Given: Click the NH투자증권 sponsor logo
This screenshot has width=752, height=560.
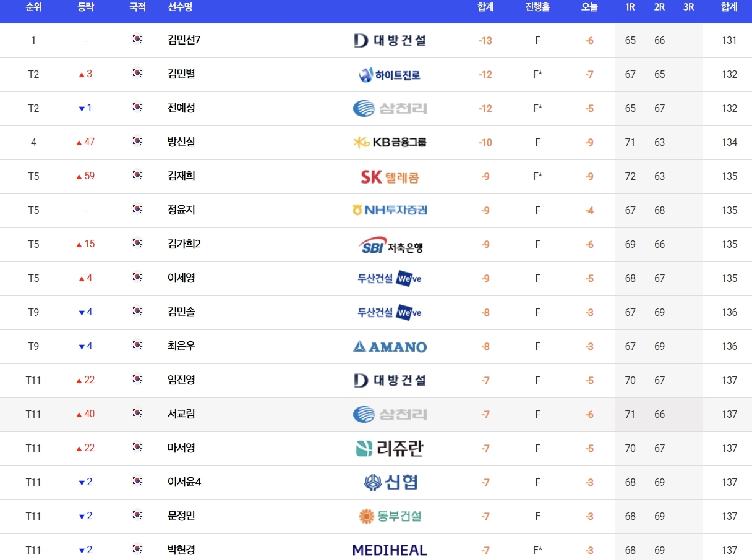Looking at the screenshot, I should (x=390, y=210).
